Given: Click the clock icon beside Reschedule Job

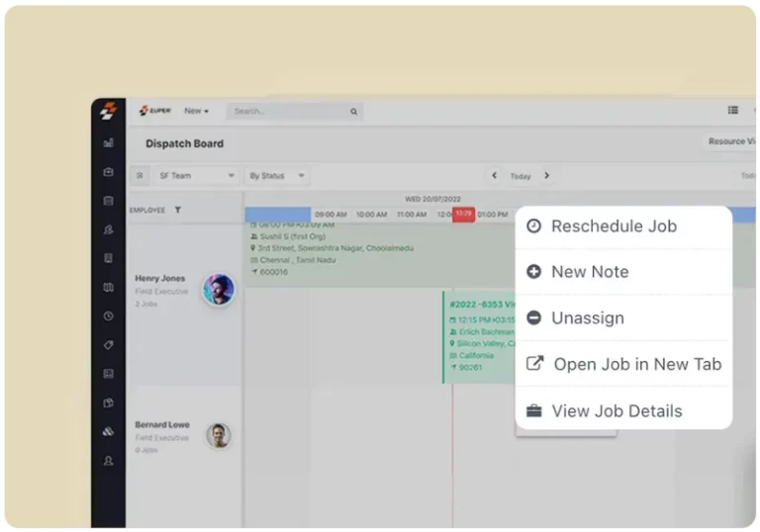Looking at the screenshot, I should [533, 225].
